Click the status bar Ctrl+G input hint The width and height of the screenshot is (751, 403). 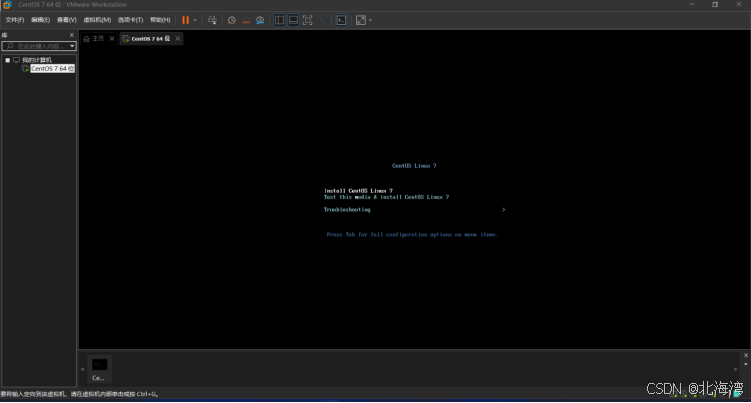pyautogui.click(x=80, y=394)
